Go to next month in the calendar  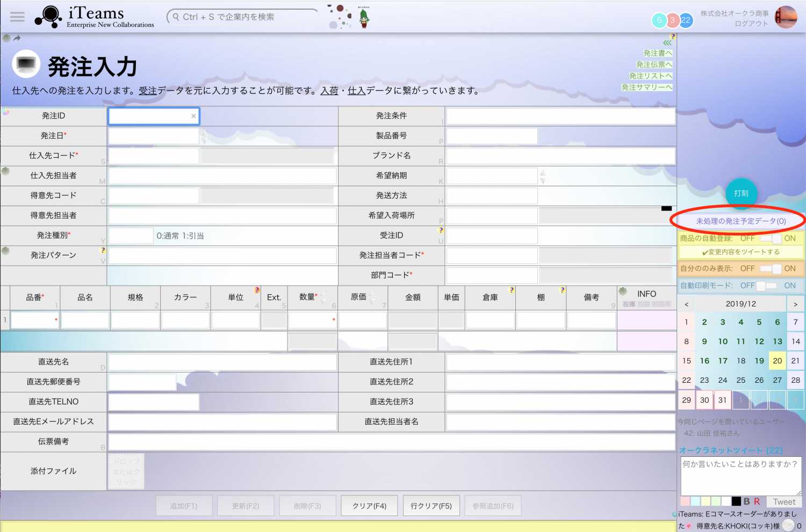795,304
